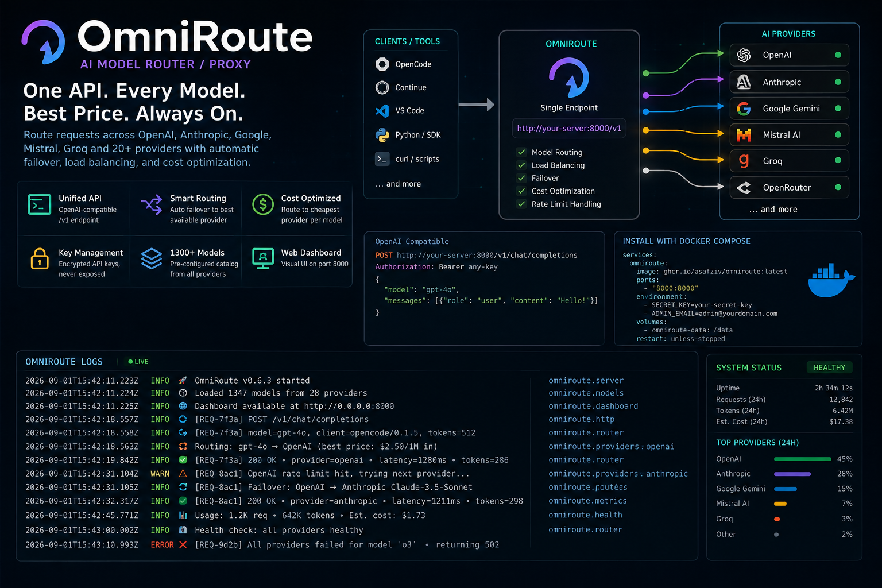The height and width of the screenshot is (588, 882).
Task: Click the Continue client icon
Action: 382,87
